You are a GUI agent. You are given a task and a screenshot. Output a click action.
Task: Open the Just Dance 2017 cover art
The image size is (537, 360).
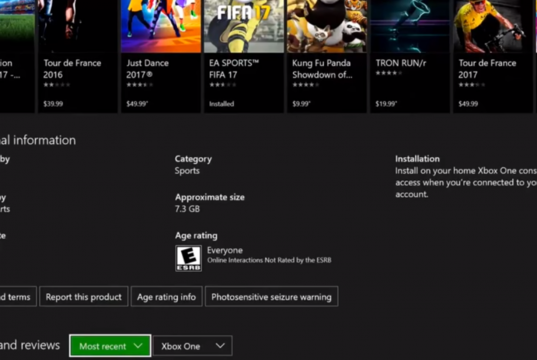point(161,26)
